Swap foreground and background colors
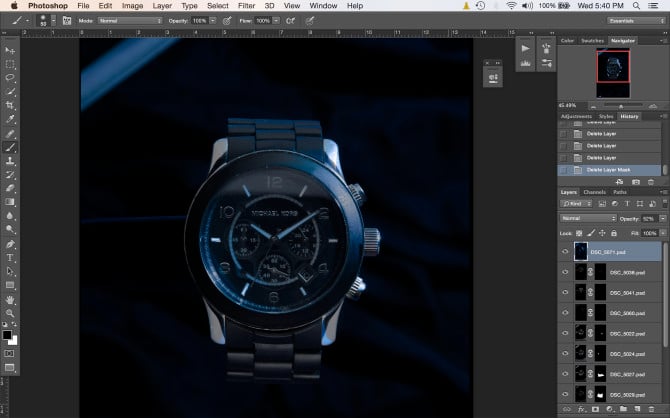The width and height of the screenshot is (670, 418). tap(15, 325)
